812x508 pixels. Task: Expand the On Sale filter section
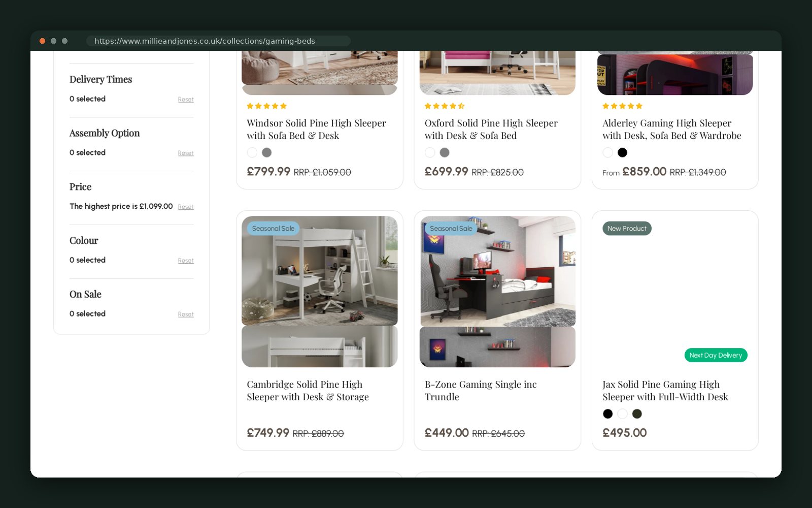click(85, 295)
